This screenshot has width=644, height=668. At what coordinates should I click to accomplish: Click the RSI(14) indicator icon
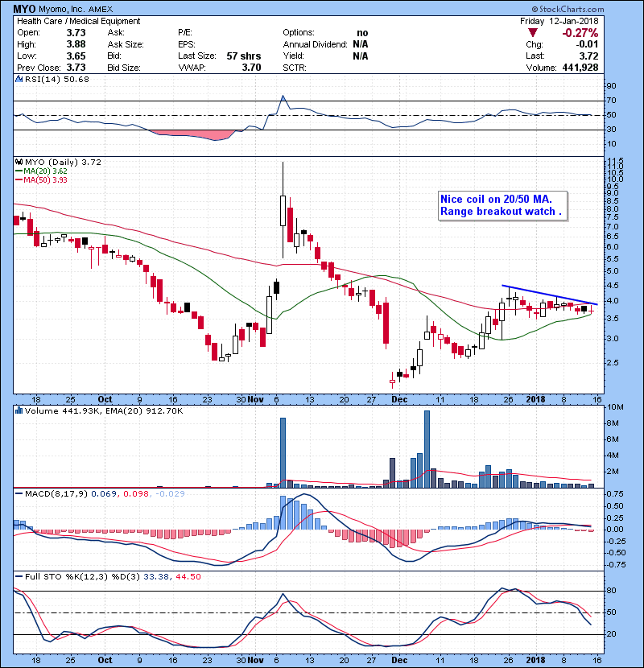[x=19, y=79]
